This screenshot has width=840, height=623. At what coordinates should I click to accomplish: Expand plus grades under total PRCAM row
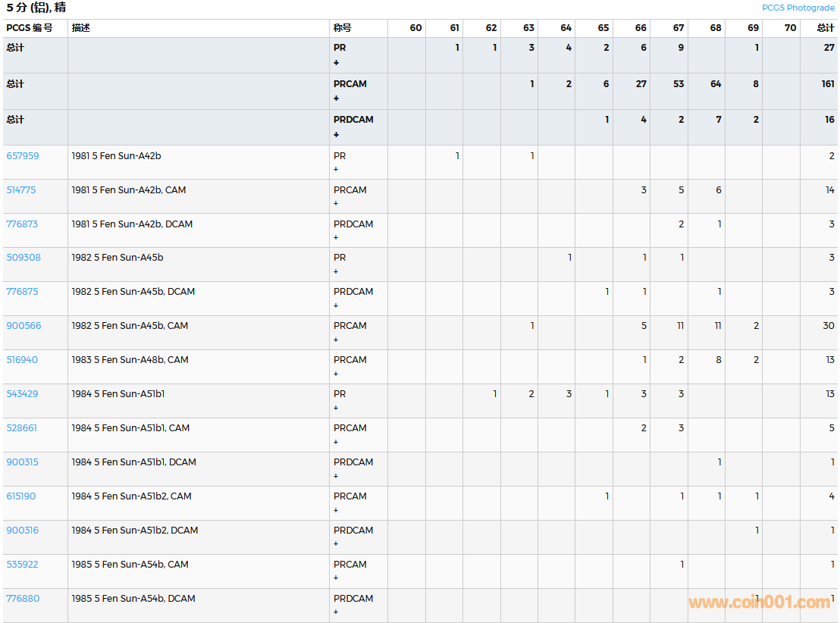[337, 99]
